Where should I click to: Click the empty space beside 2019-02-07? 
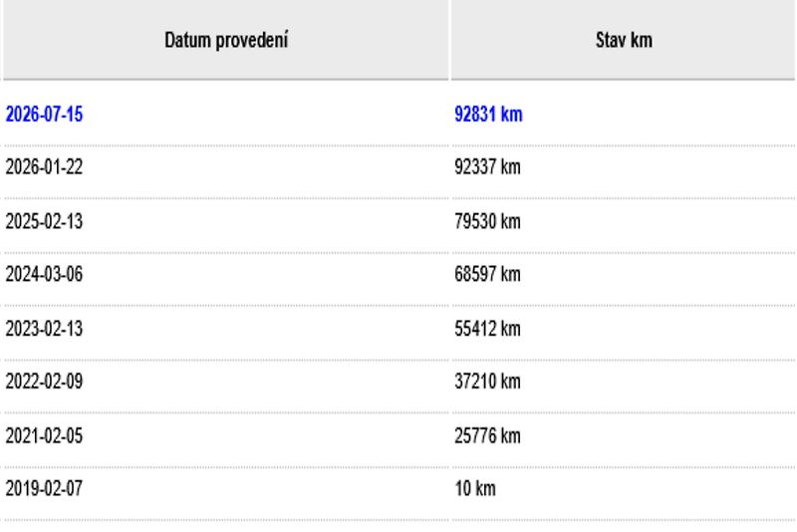[266, 489]
